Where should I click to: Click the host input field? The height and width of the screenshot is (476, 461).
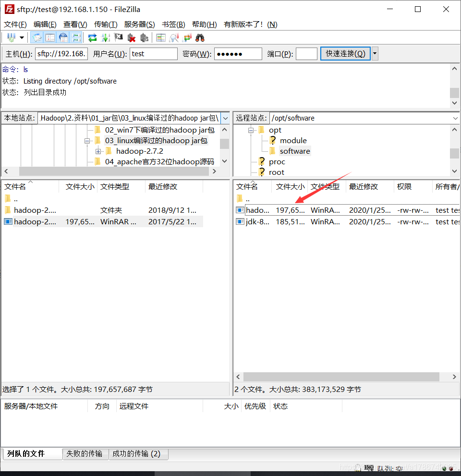coord(61,54)
